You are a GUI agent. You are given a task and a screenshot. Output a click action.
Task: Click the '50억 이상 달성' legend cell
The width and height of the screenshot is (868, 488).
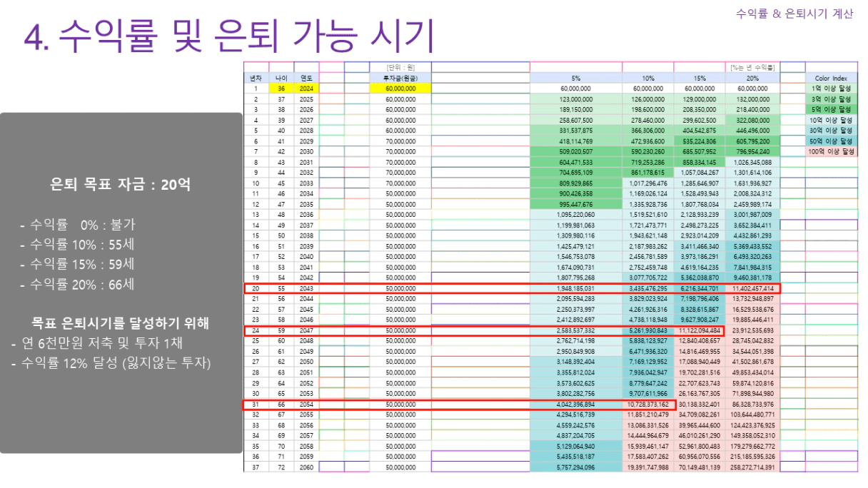click(x=832, y=141)
